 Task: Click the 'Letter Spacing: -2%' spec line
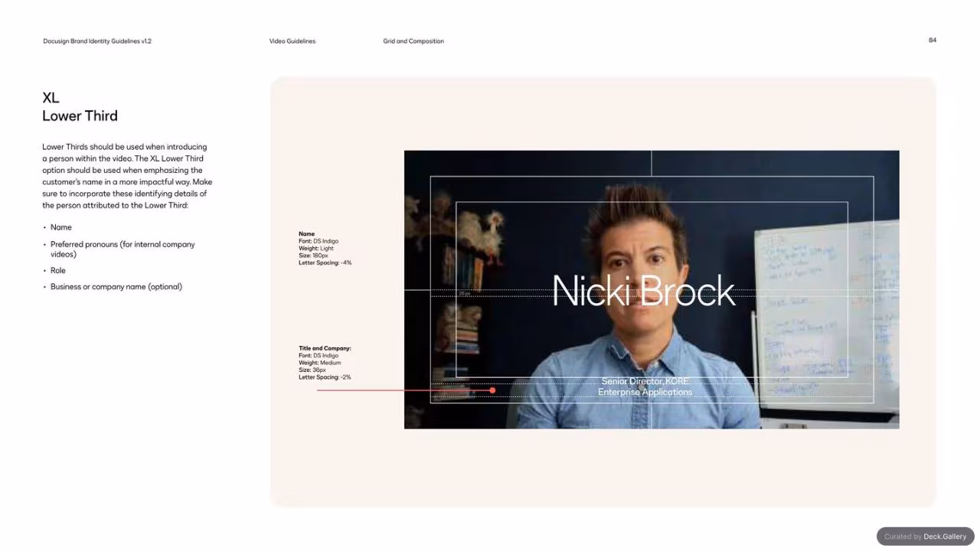[325, 377]
